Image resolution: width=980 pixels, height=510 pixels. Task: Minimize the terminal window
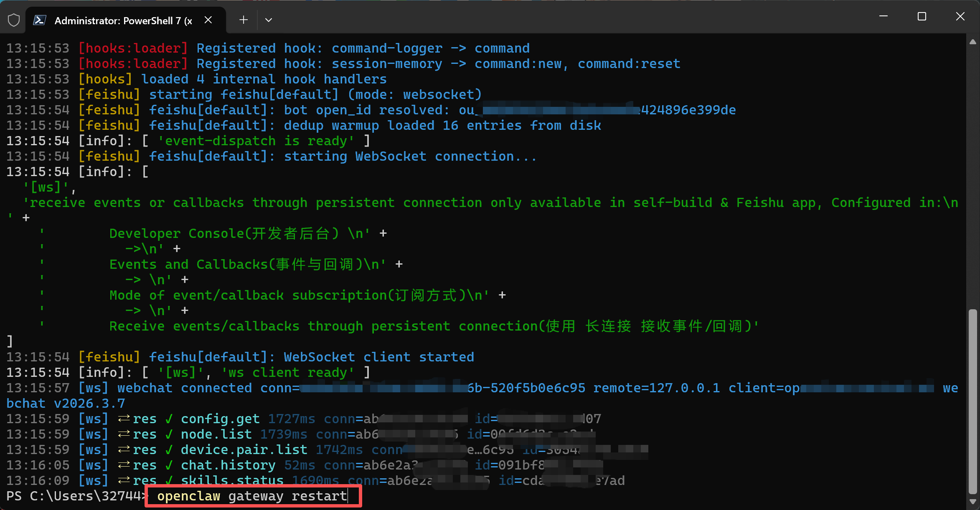[x=883, y=17]
